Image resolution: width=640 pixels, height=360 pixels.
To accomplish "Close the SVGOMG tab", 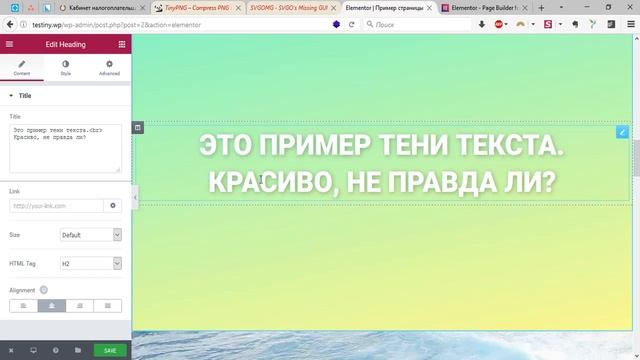I will [x=333, y=8].
